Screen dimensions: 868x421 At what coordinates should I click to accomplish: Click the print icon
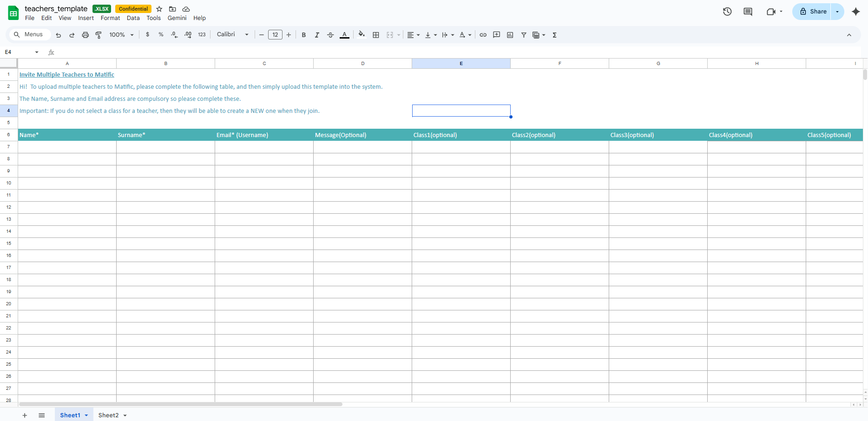tap(85, 35)
